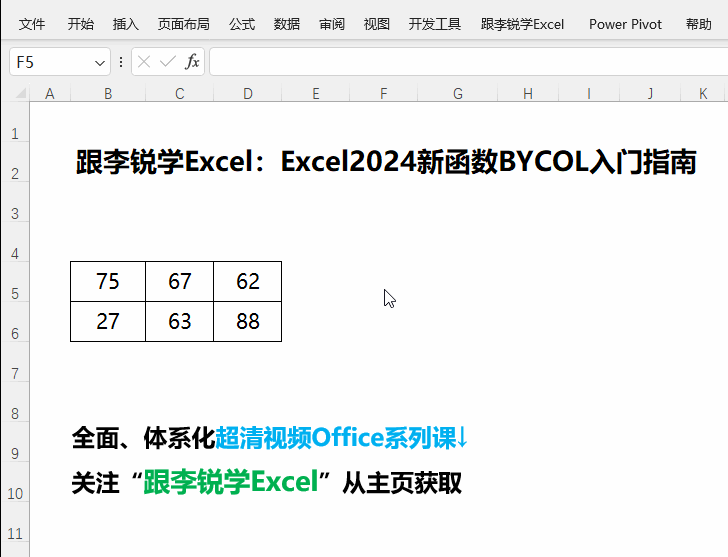Screen dimensions: 728x557
Task: Click the cell containing 88
Action: pos(247,322)
